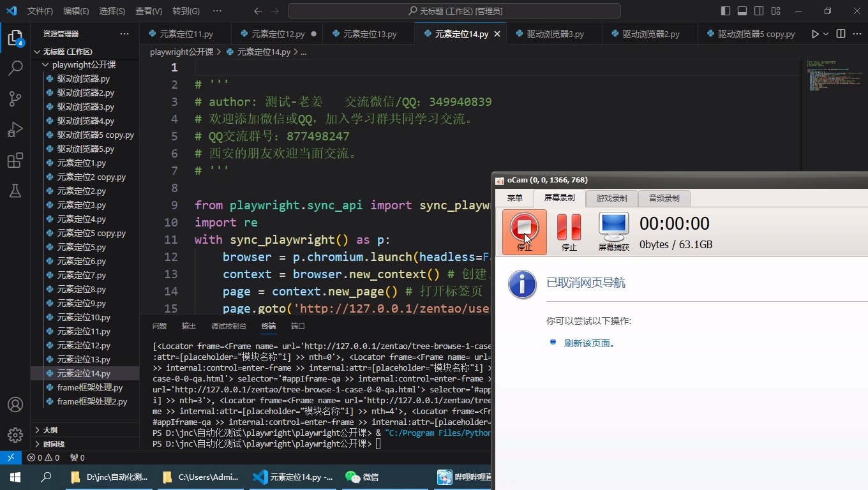
Task: Toggle the secondary sidebar layout icon
Action: [759, 11]
